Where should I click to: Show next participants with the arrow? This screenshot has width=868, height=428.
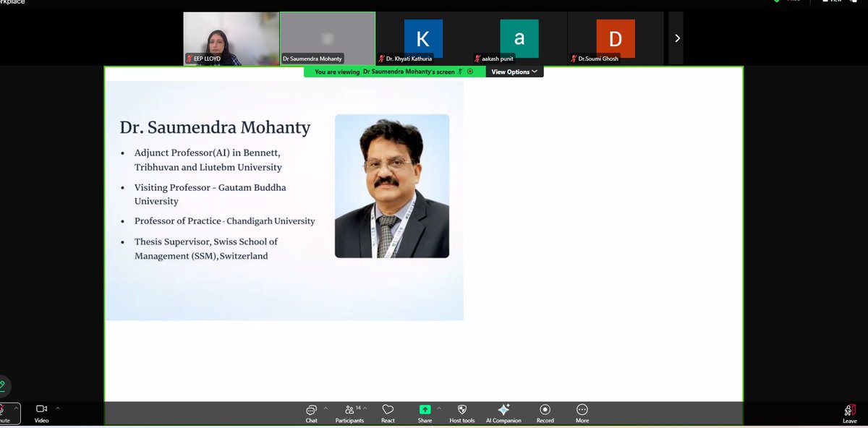click(x=677, y=38)
